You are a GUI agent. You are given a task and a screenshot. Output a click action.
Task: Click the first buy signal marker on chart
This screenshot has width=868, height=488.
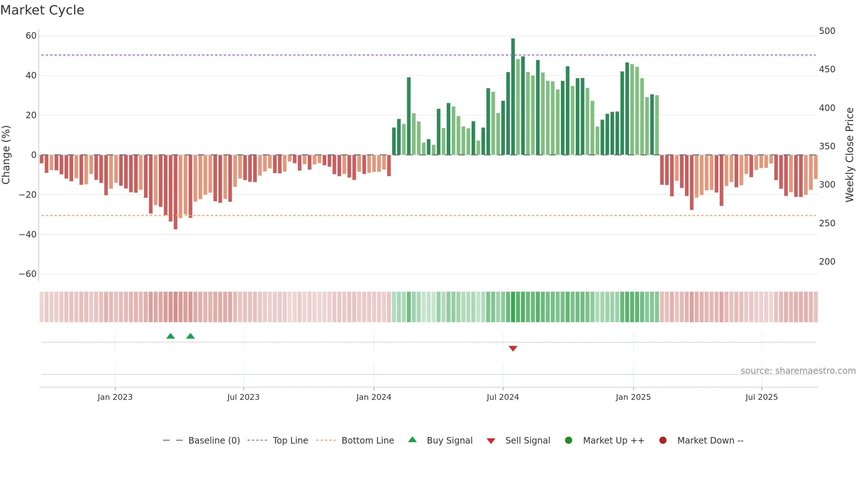point(171,336)
